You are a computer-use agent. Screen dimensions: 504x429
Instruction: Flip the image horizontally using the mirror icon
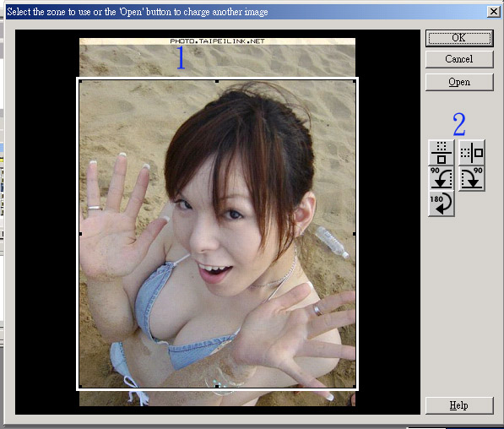click(472, 153)
